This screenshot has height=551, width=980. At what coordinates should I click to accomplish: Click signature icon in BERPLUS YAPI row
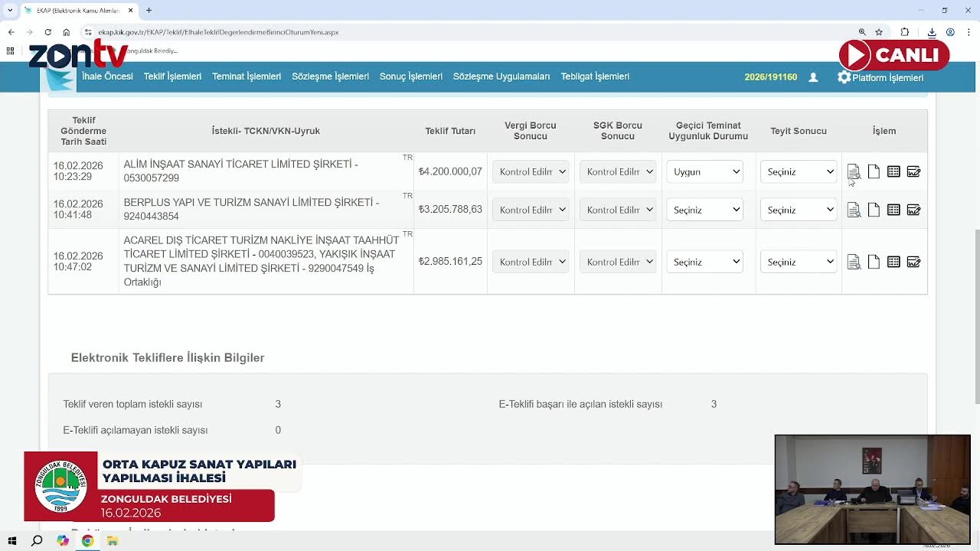coord(913,210)
